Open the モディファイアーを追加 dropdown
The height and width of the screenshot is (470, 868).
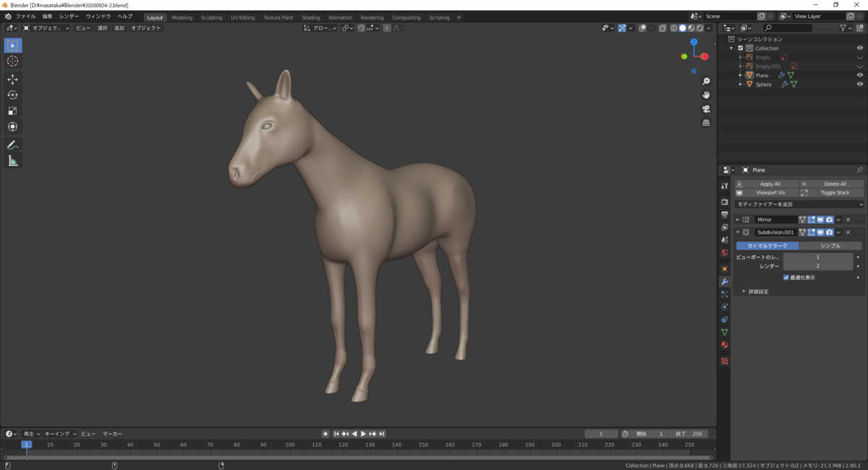[799, 205]
